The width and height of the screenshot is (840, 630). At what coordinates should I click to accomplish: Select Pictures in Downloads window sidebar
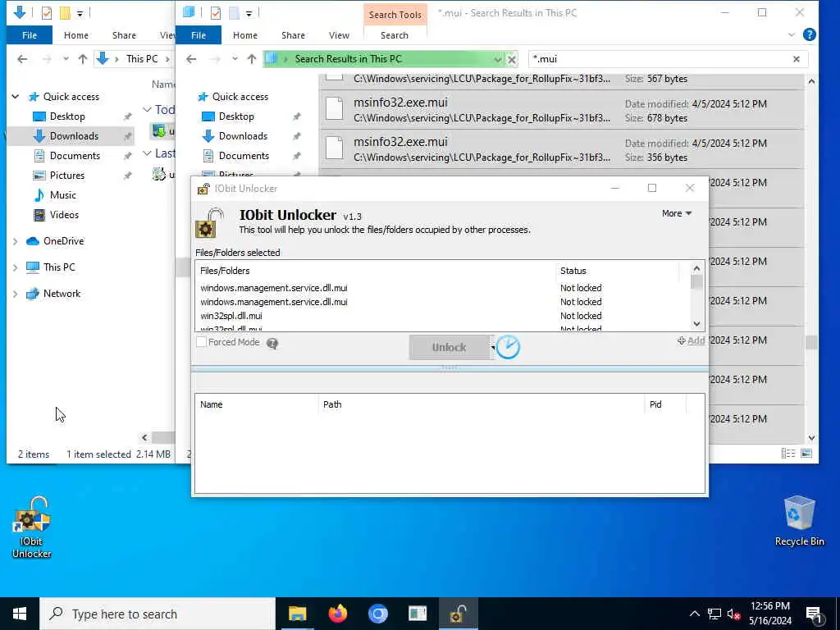[67, 176]
